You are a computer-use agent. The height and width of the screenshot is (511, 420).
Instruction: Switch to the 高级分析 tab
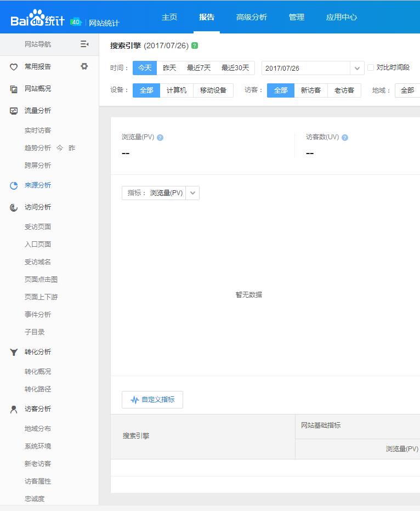coord(251,17)
